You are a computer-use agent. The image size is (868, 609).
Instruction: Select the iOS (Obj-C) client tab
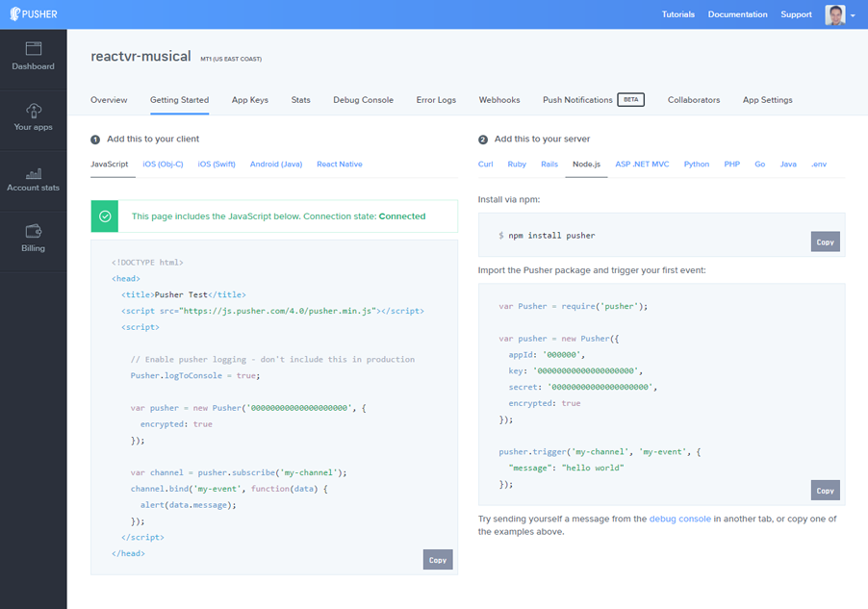[x=163, y=164]
